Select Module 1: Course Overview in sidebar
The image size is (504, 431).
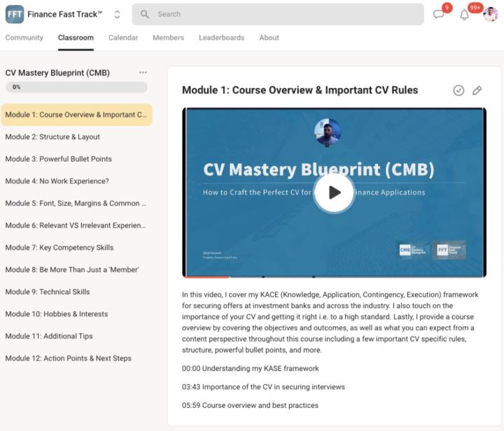click(x=76, y=115)
